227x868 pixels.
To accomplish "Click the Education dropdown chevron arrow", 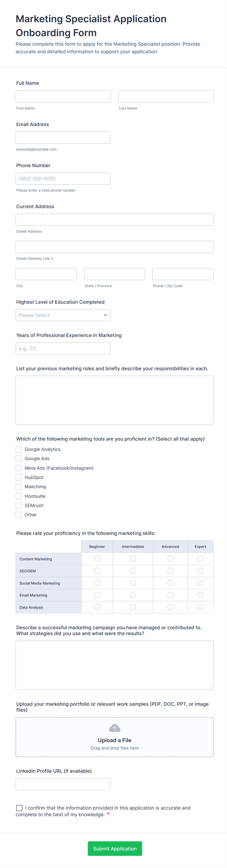I will 105,315.
